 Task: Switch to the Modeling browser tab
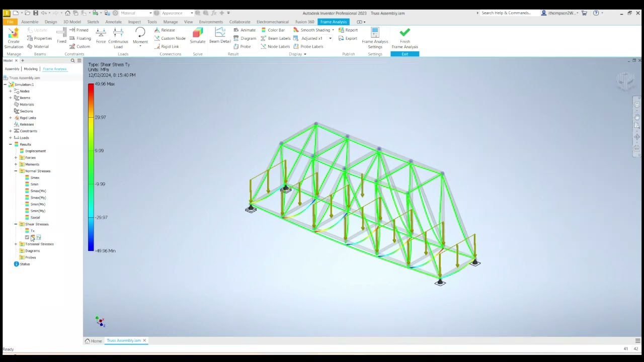[31, 69]
